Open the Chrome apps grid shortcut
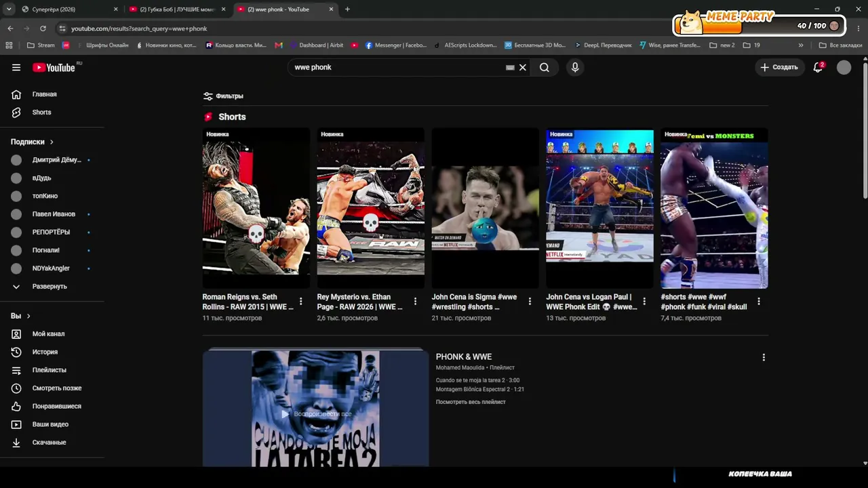Image resolution: width=868 pixels, height=488 pixels. click(9, 45)
